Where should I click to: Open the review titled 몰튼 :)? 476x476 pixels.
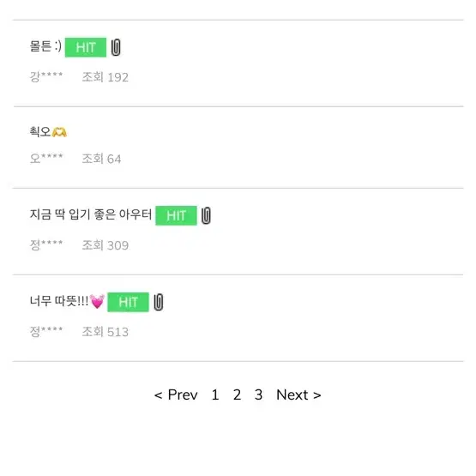(45, 46)
